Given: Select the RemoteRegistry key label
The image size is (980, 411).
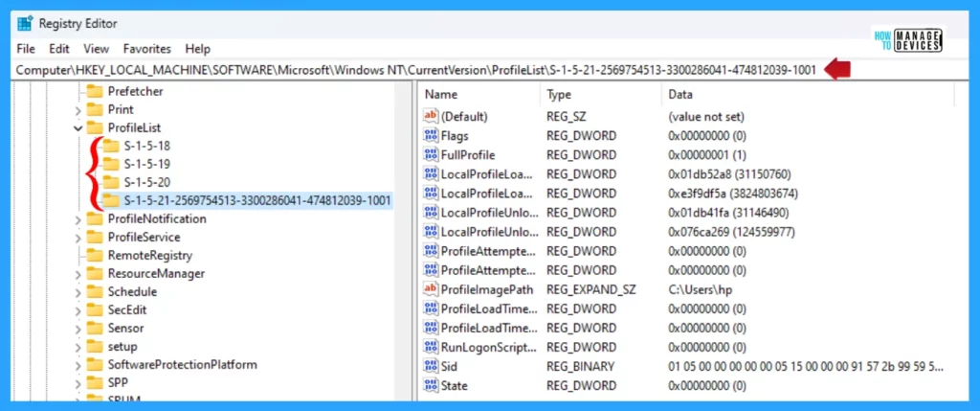Looking at the screenshot, I should tap(150, 255).
